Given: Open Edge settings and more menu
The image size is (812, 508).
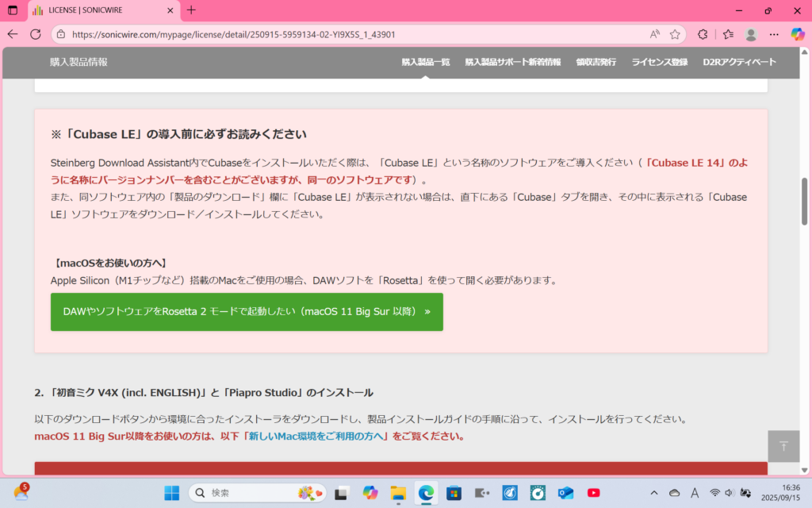Looking at the screenshot, I should (775, 34).
